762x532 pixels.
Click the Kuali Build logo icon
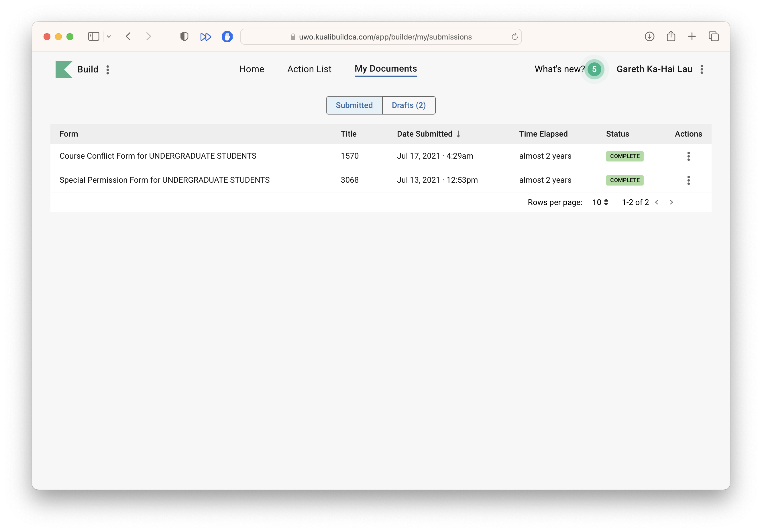[x=64, y=69]
